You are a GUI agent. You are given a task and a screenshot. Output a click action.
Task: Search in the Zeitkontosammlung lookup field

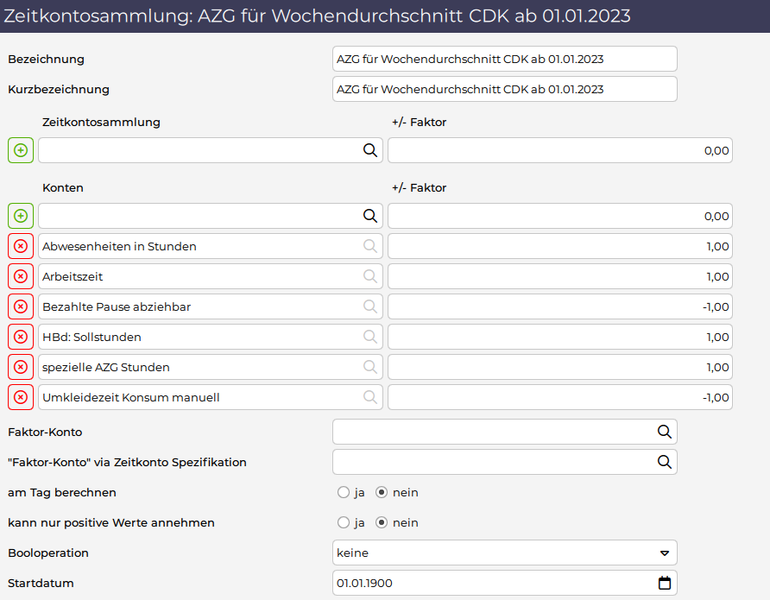(370, 150)
